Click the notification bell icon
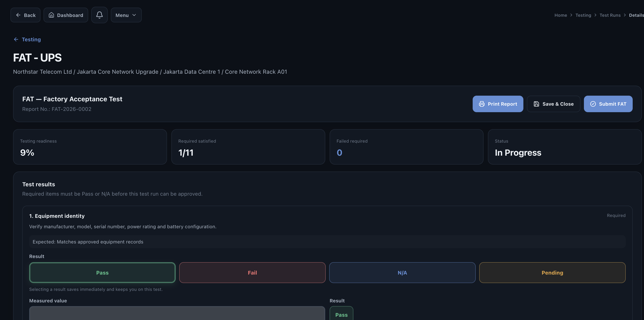 click(x=99, y=15)
